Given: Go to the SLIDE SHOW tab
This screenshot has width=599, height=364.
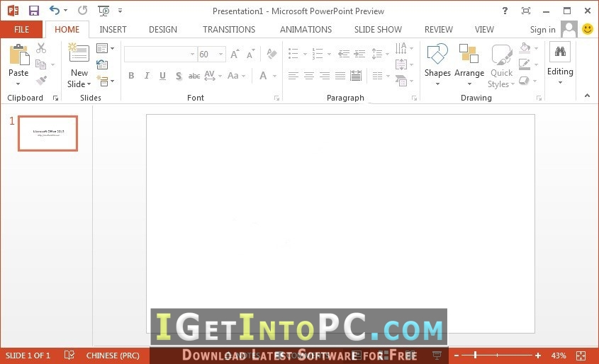Looking at the screenshot, I should click(x=378, y=29).
